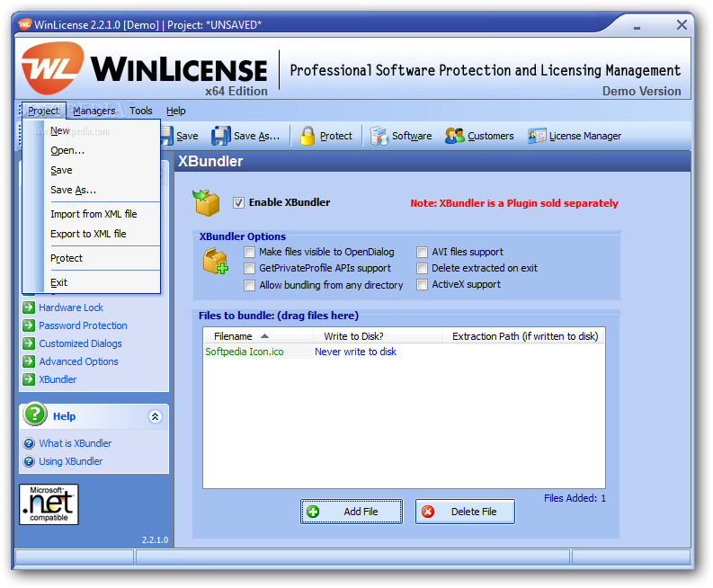Click the WL icon in the title bar
Image resolution: width=713 pixels, height=588 pixels.
click(24, 24)
